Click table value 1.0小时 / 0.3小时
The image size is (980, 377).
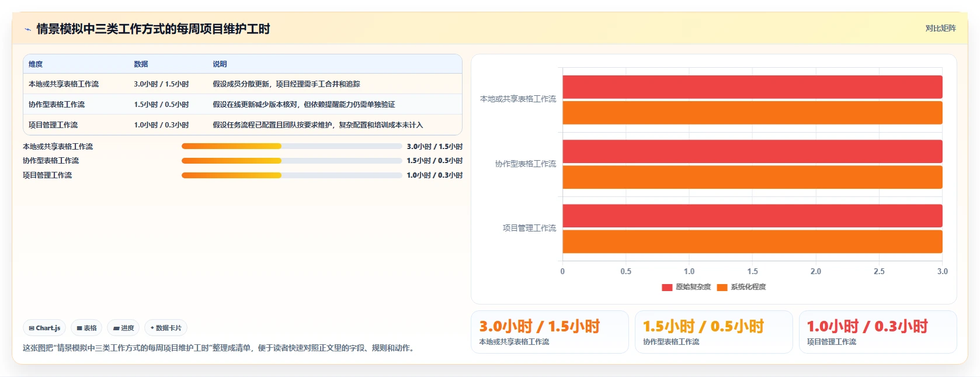(x=161, y=125)
